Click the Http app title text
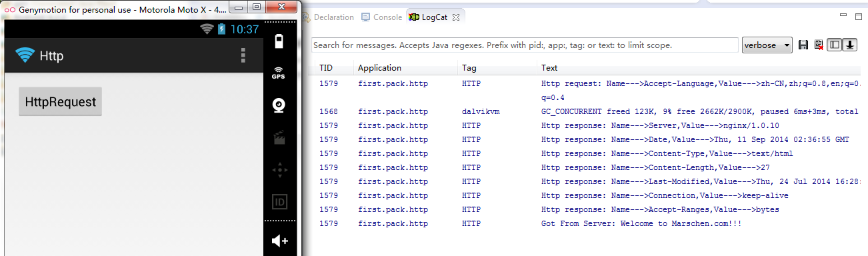This screenshot has width=868, height=256. 51,56
